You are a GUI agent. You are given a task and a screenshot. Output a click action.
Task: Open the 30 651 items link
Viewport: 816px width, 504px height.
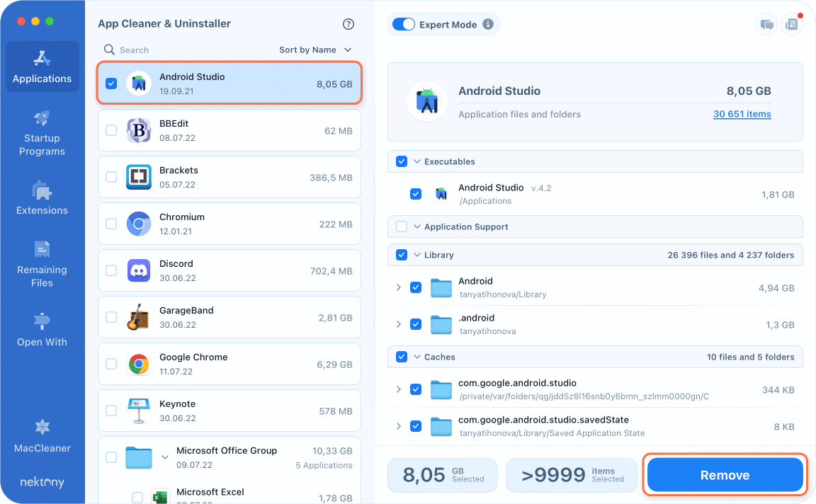coord(742,114)
